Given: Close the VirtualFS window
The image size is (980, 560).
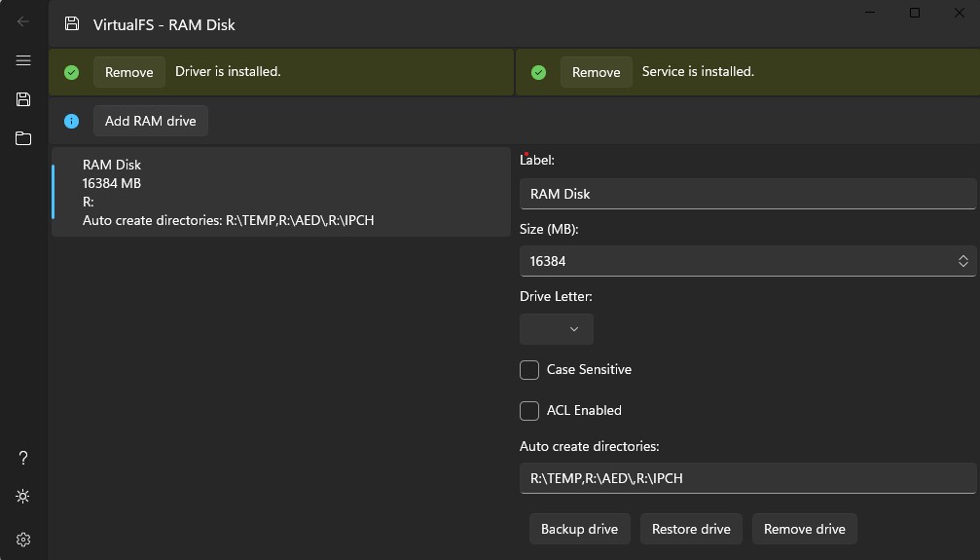Looking at the screenshot, I should coord(959,13).
